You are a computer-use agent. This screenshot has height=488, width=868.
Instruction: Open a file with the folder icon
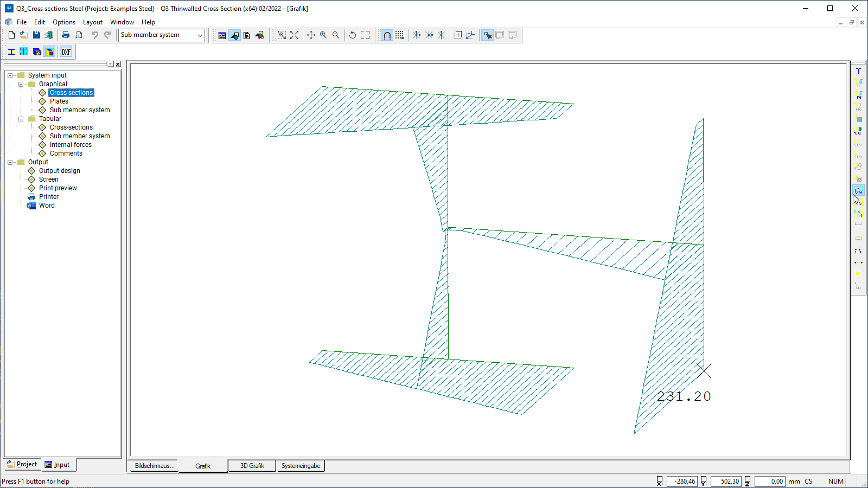pyautogui.click(x=24, y=35)
